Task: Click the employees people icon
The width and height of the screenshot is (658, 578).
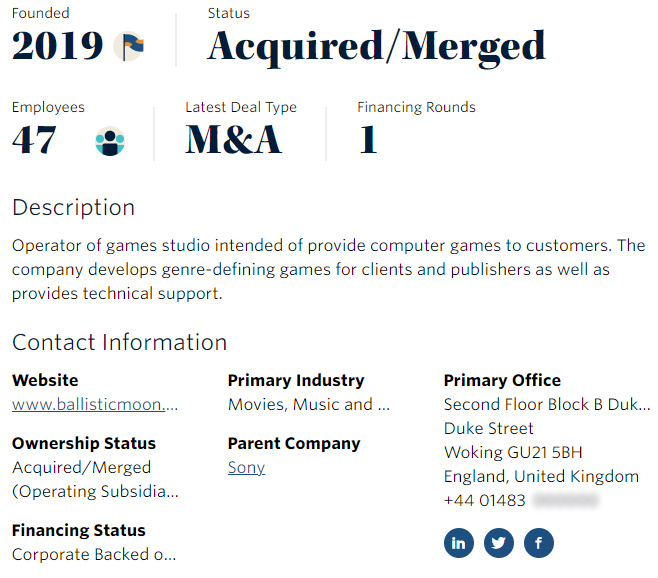Action: 110,141
